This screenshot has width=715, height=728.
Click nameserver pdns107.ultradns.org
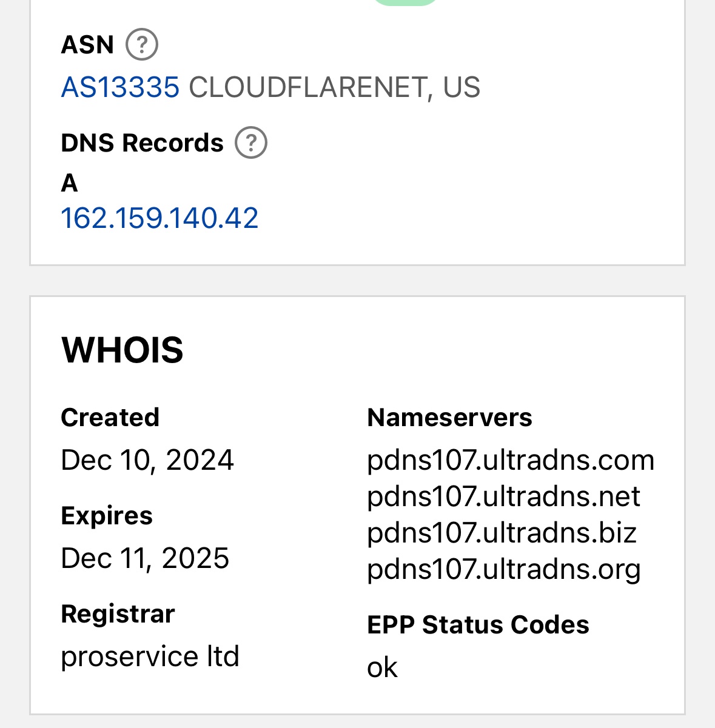pyautogui.click(x=503, y=569)
